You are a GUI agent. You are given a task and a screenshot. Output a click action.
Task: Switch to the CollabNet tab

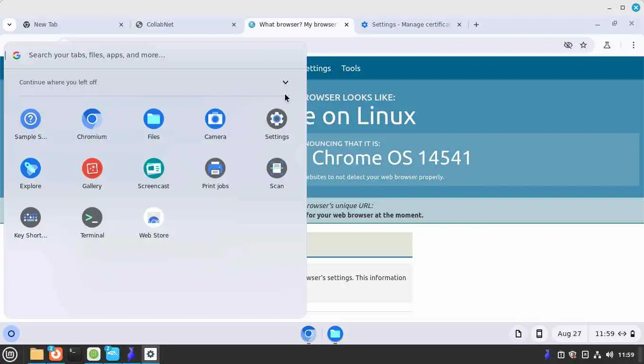pos(187,25)
